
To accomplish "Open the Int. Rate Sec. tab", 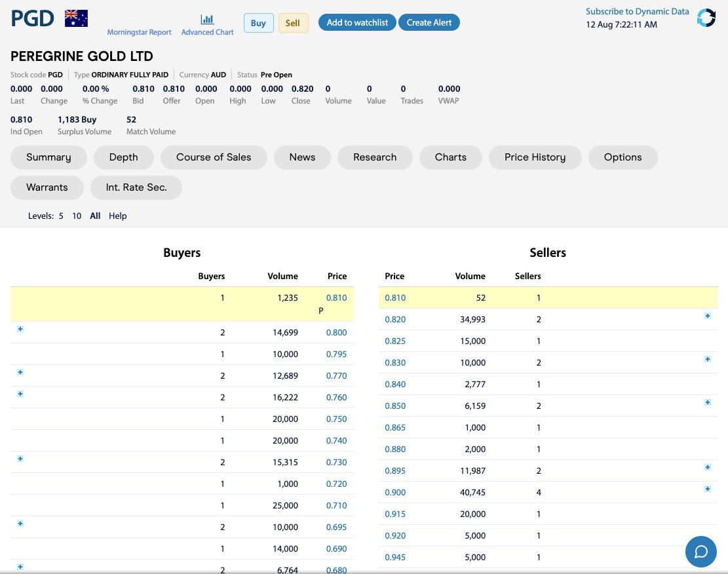I will tap(136, 187).
